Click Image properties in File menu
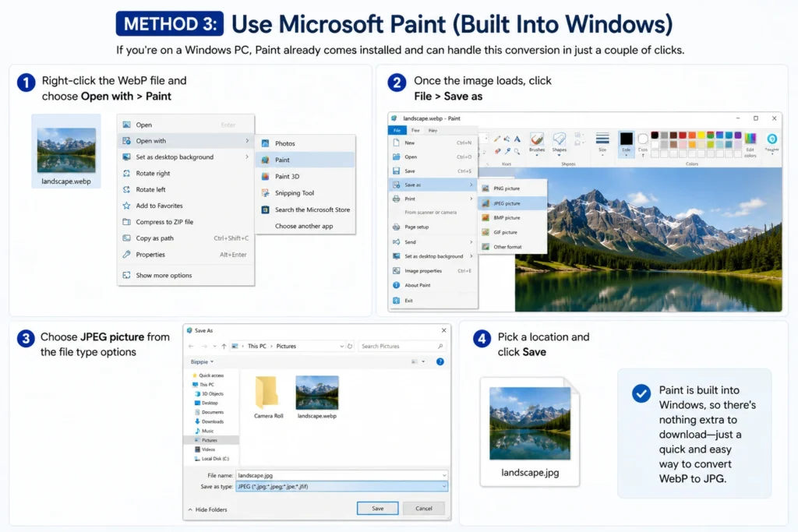The width and height of the screenshot is (798, 532). point(433,271)
